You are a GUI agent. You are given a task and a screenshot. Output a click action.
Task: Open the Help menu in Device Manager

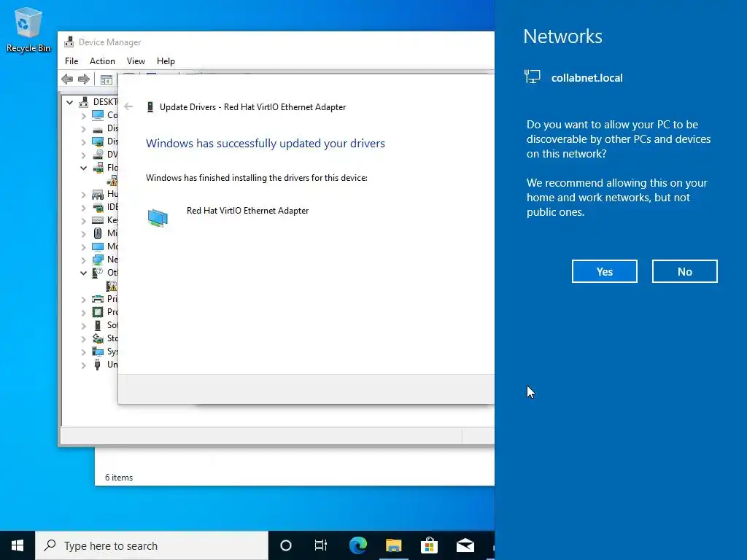pyautogui.click(x=166, y=61)
